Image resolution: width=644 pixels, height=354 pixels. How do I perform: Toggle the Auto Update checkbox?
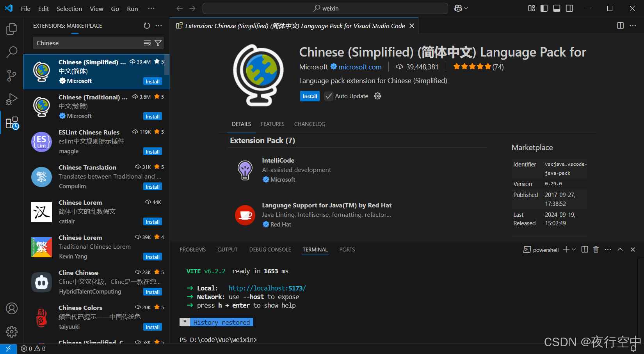point(329,96)
